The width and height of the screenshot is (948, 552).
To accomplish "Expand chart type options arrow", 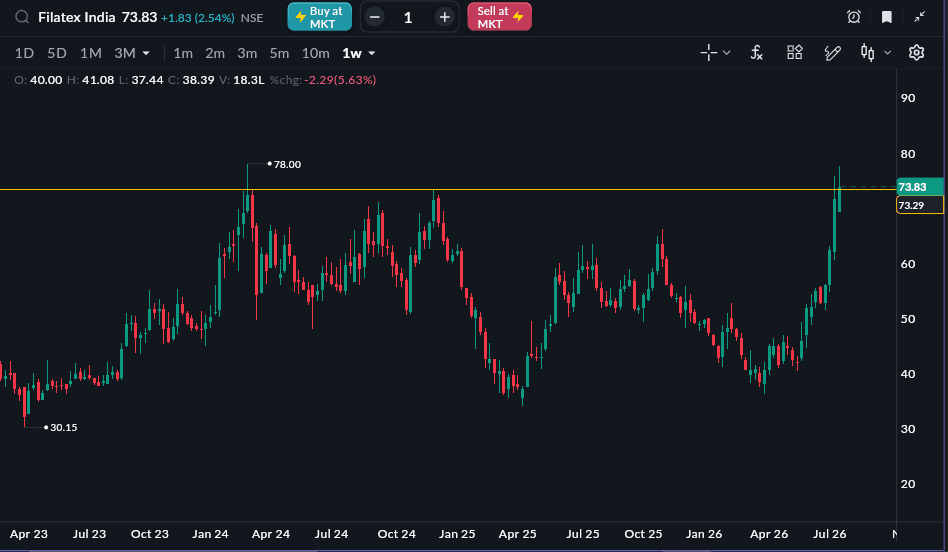I will click(x=888, y=53).
